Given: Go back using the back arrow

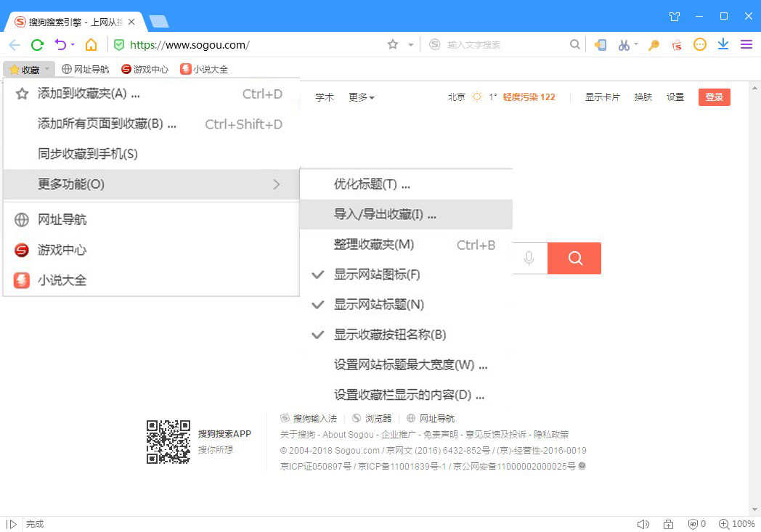Looking at the screenshot, I should pos(15,45).
